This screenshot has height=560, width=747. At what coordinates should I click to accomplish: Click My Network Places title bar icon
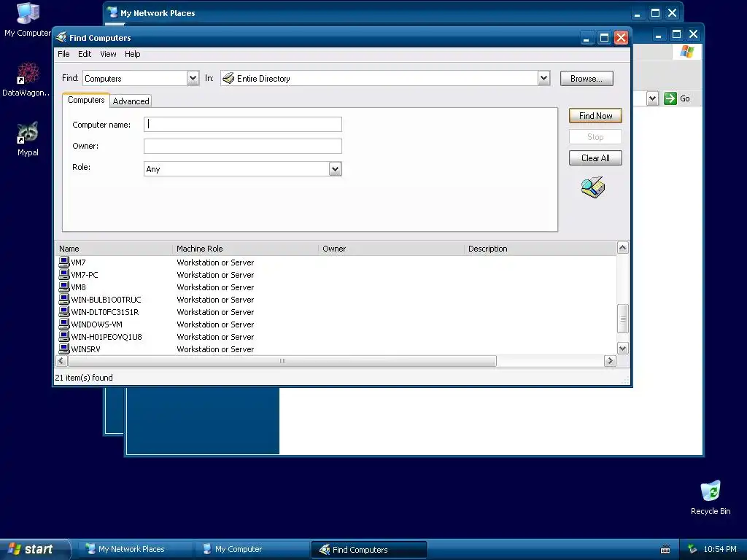tap(112, 12)
